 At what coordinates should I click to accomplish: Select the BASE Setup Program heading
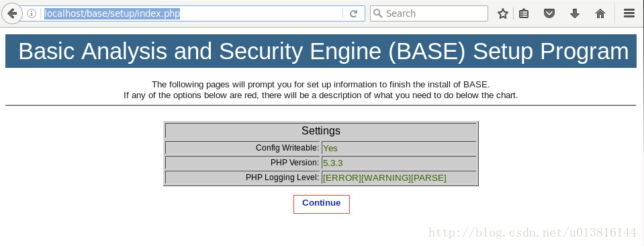coord(323,52)
